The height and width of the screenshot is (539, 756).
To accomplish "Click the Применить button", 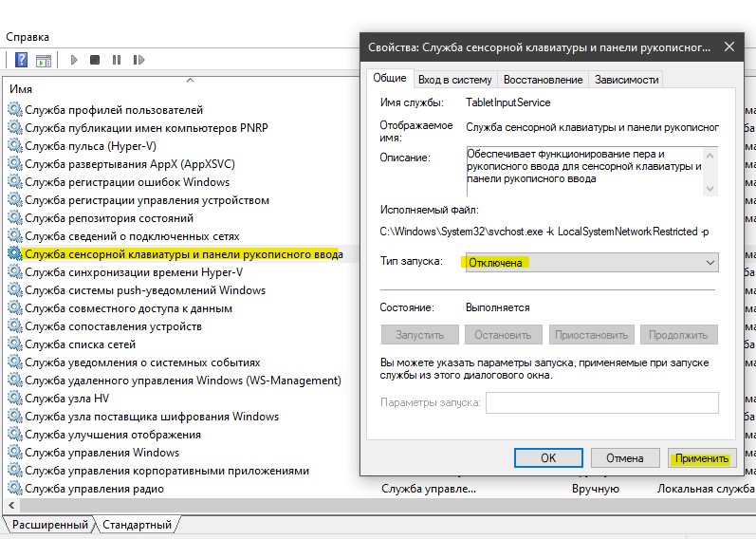I will click(x=702, y=458).
